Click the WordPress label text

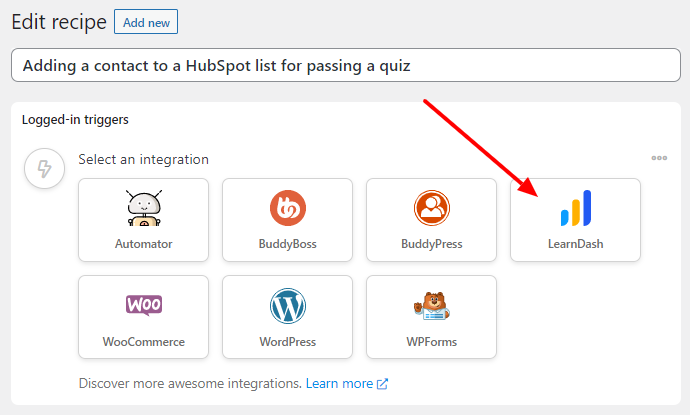288,342
